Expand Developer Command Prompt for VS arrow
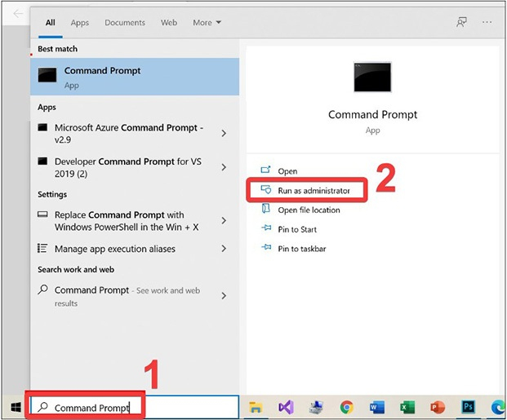Viewport: 507px width, 420px height. (224, 168)
